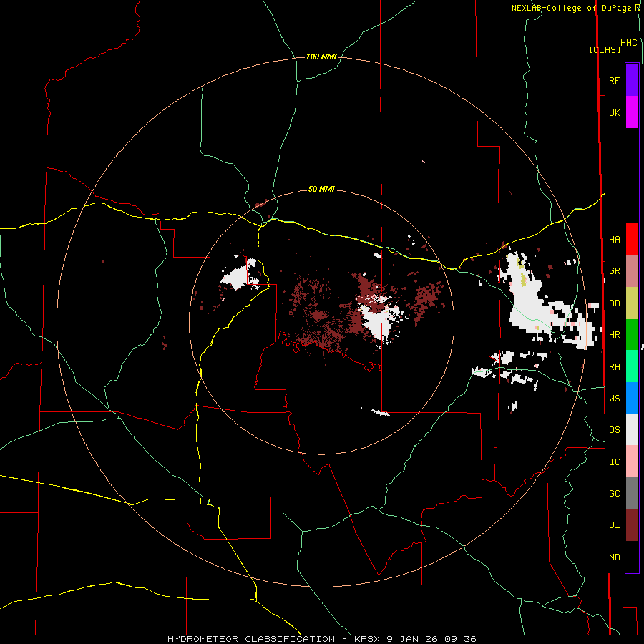Choose the GC gray legend swatch
The image size is (644, 644).
(x=632, y=493)
